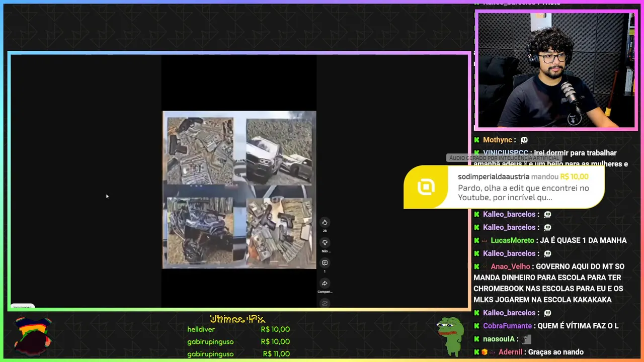Open LucasMoreto chat username

(x=512, y=240)
